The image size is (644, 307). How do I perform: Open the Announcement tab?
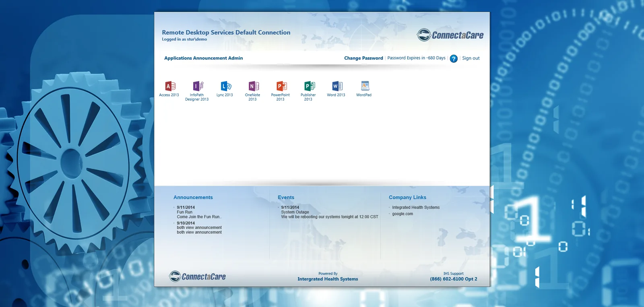point(210,58)
